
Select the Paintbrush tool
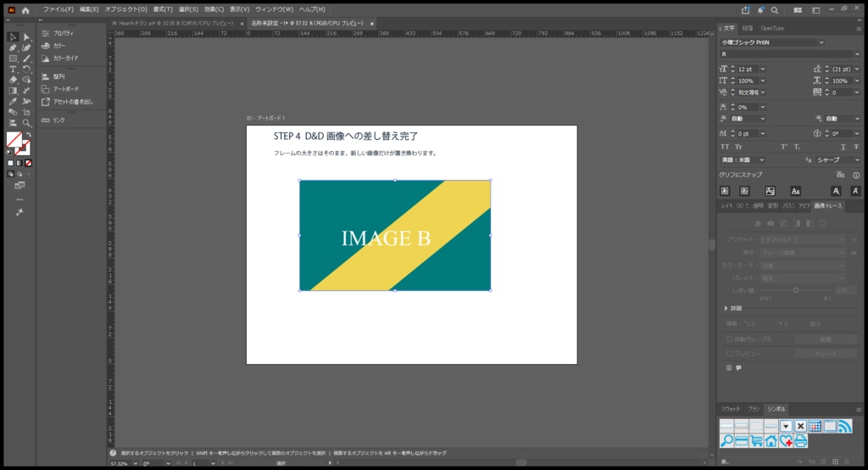click(26, 59)
